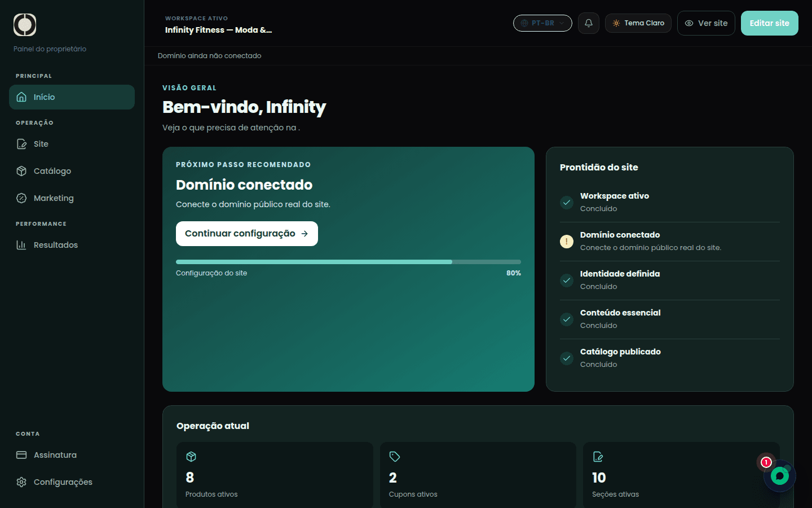812x508 pixels.
Task: Click Identidade definida readiness item
Action: coord(670,281)
